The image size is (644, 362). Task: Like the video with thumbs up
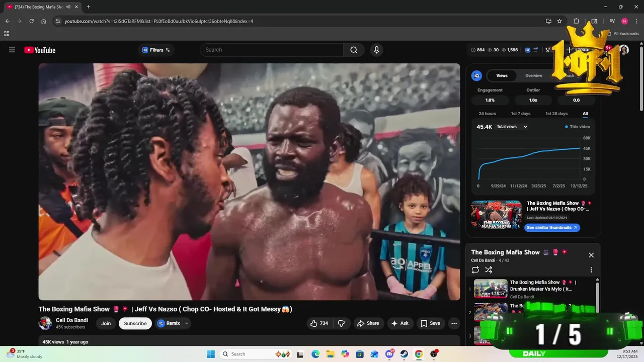coord(319,323)
